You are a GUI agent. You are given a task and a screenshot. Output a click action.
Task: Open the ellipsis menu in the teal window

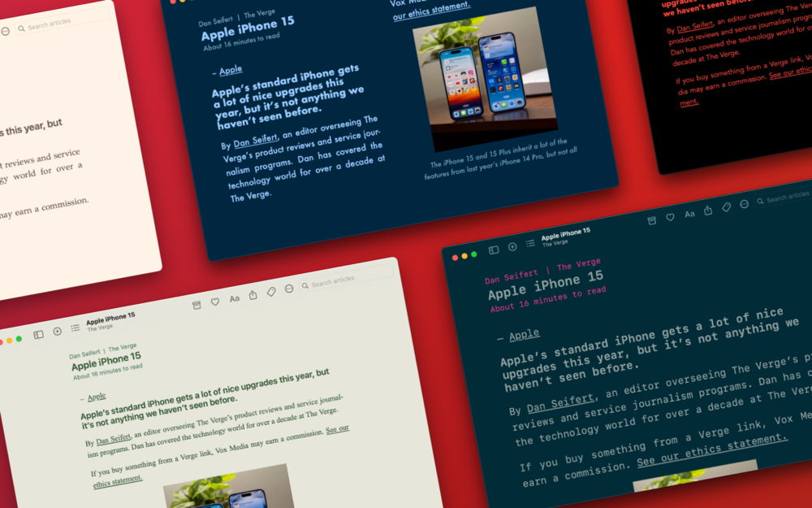(744, 204)
